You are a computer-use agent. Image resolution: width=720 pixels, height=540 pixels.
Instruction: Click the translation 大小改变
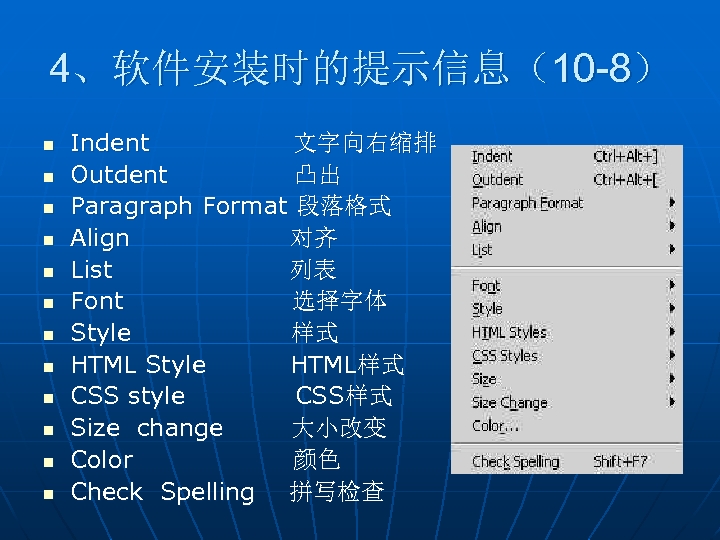click(340, 428)
